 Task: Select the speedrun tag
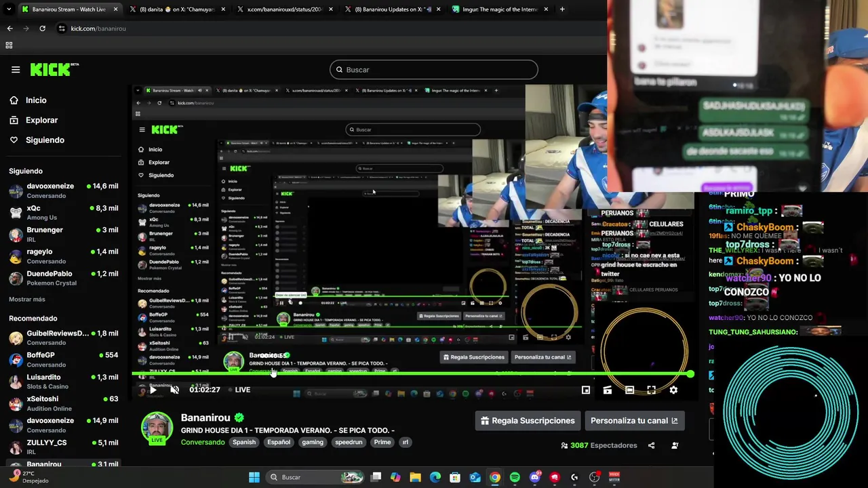(349, 442)
